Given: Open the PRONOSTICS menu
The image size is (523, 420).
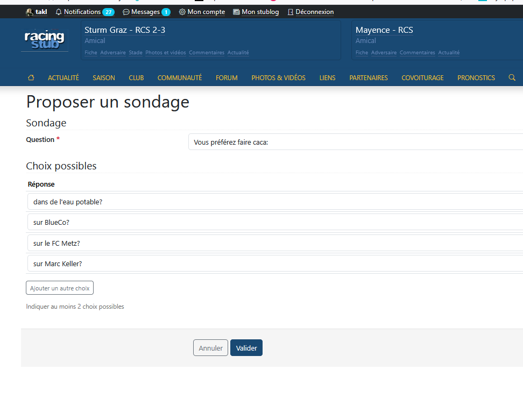Looking at the screenshot, I should pos(476,77).
